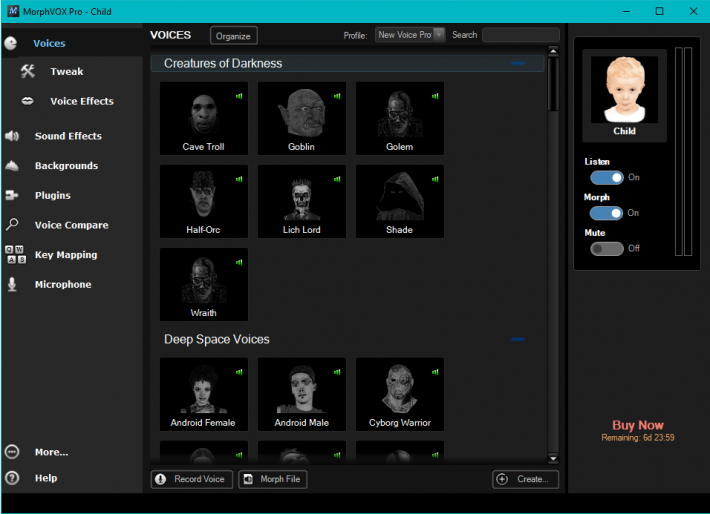Select the Half-Orc voice

tap(204, 201)
